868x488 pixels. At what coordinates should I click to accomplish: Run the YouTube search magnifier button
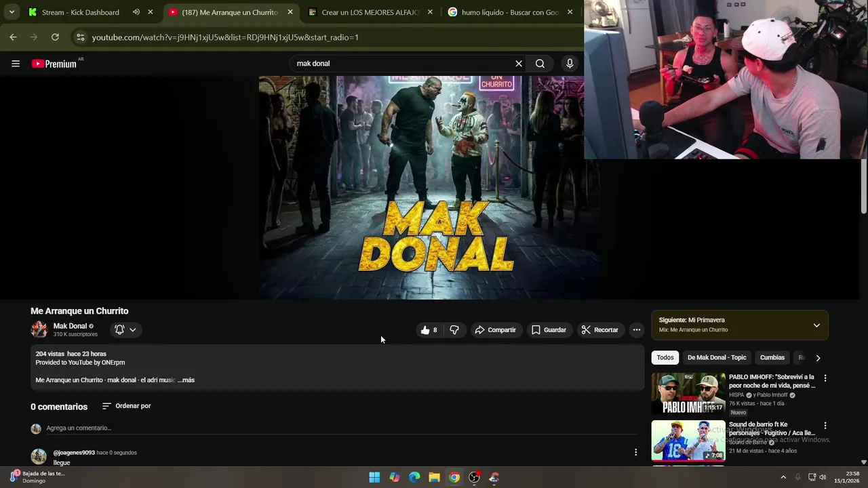coord(540,64)
